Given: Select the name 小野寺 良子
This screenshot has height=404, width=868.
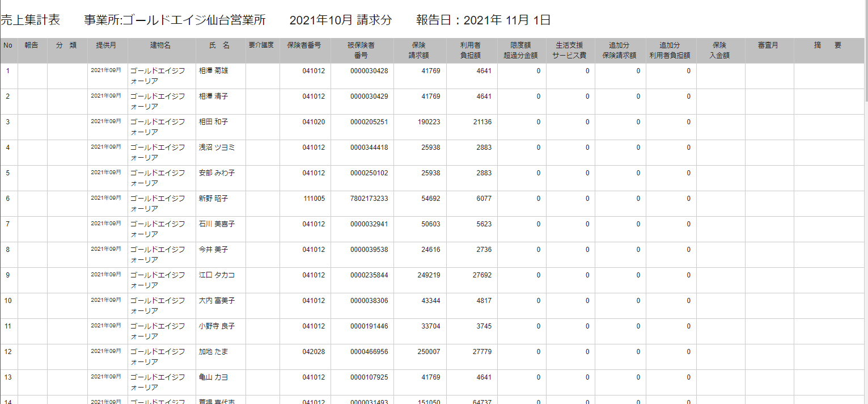Looking at the screenshot, I should pos(217,326).
